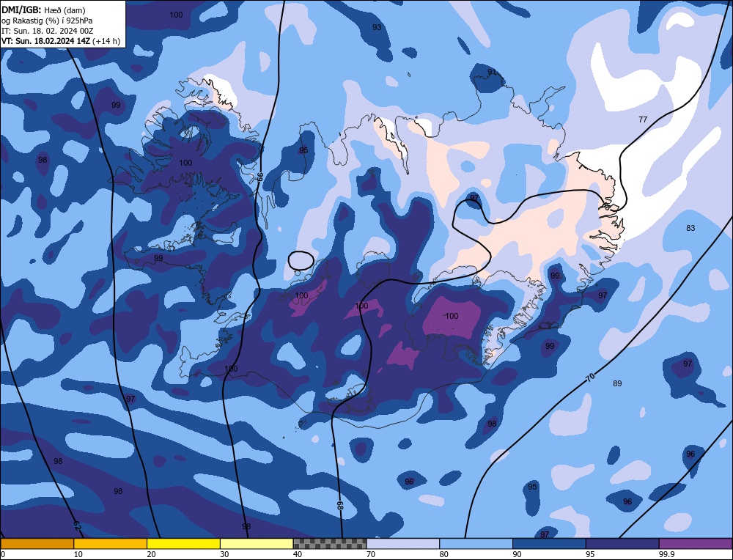This screenshot has width=733, height=560.
Task: Click the checkered gray 40–70 legend swatch
Action: coord(330,544)
